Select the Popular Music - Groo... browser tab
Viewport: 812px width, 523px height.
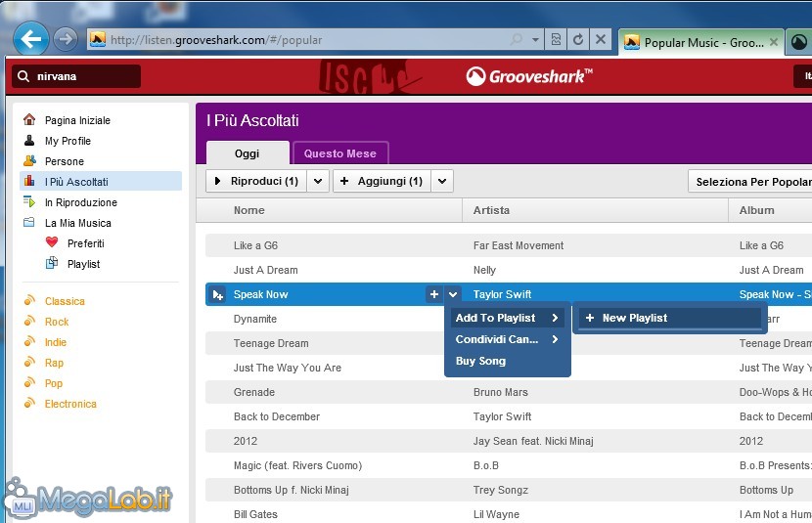tap(701, 42)
